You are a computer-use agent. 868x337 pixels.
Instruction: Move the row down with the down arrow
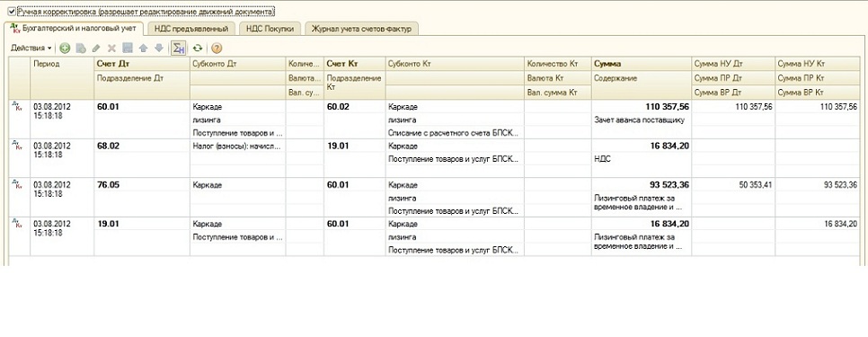pyautogui.click(x=158, y=49)
